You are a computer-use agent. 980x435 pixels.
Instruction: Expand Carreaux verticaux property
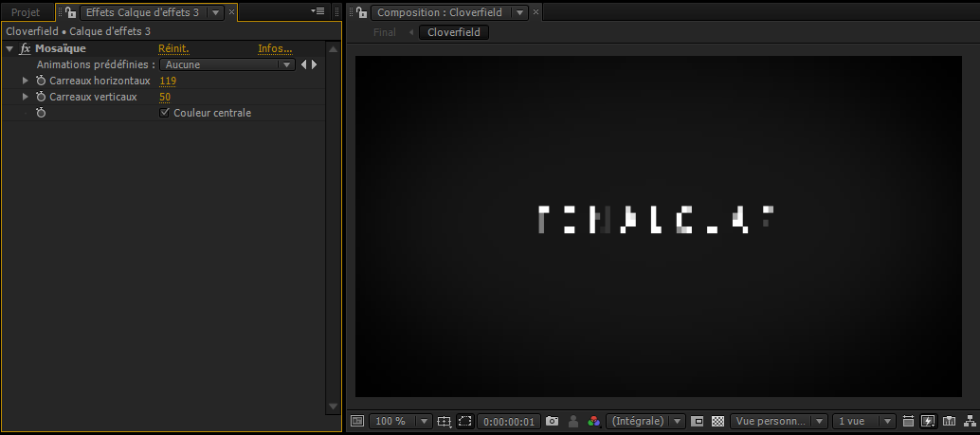tap(26, 97)
